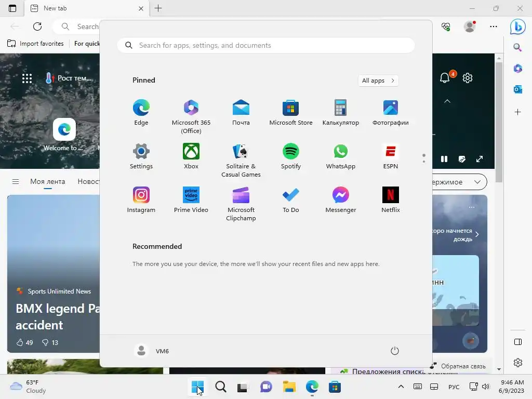Open the feed hamburger menu
The image size is (532, 399).
tap(16, 181)
